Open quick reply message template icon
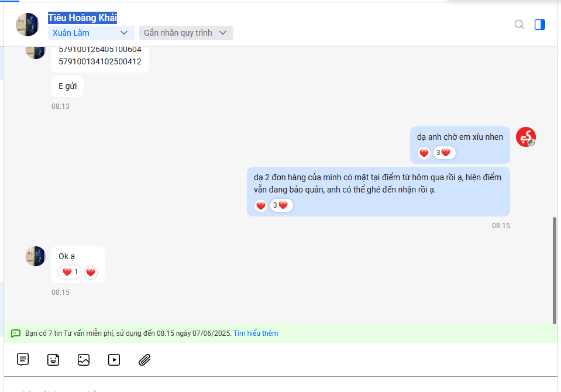The width and height of the screenshot is (561, 392). [x=23, y=359]
